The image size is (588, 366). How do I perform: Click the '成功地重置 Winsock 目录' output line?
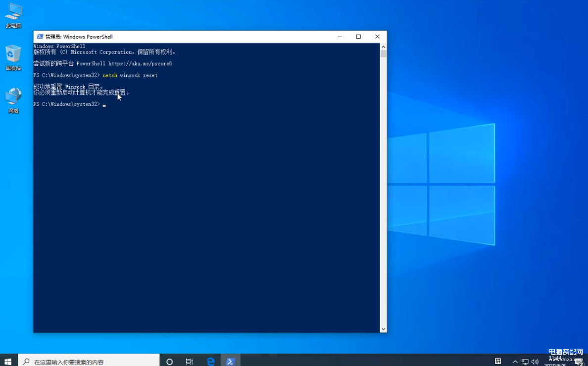(x=68, y=87)
